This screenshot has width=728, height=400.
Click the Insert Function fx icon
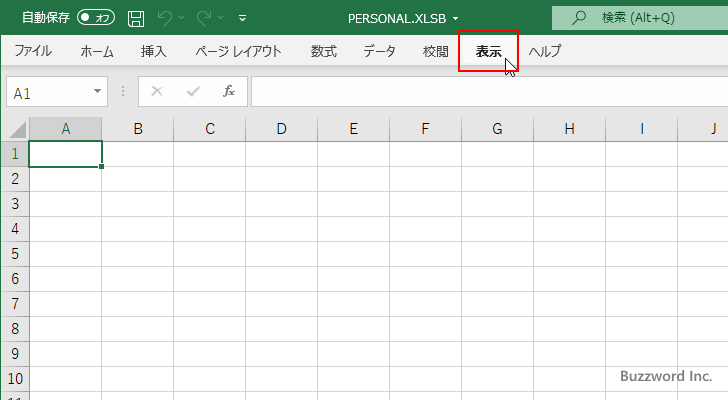229,91
